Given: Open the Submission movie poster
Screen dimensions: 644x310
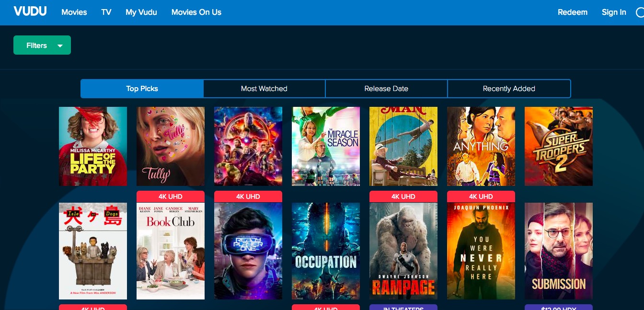Looking at the screenshot, I should tap(559, 251).
